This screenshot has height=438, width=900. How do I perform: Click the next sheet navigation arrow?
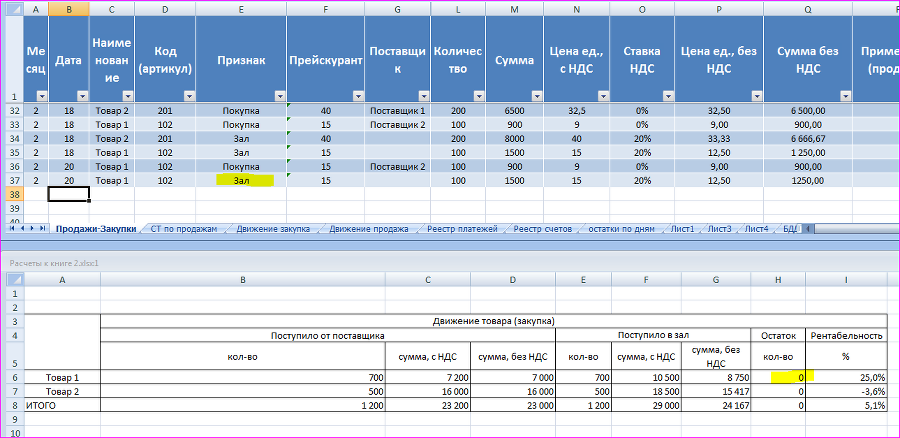(32, 228)
